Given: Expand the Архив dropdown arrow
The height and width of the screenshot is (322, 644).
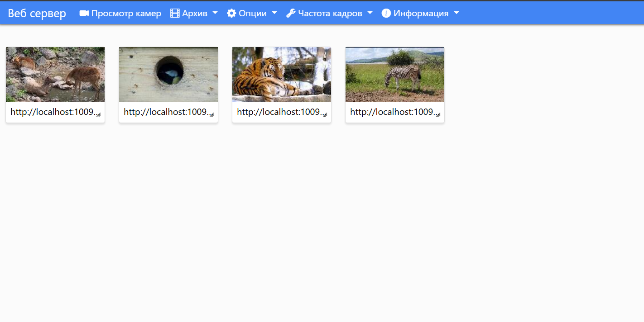Looking at the screenshot, I should (x=215, y=13).
